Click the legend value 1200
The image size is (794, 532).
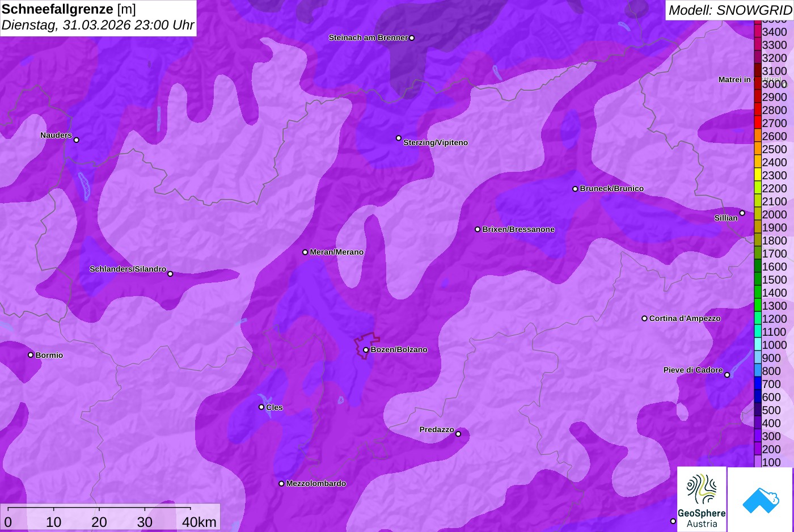[x=775, y=319]
